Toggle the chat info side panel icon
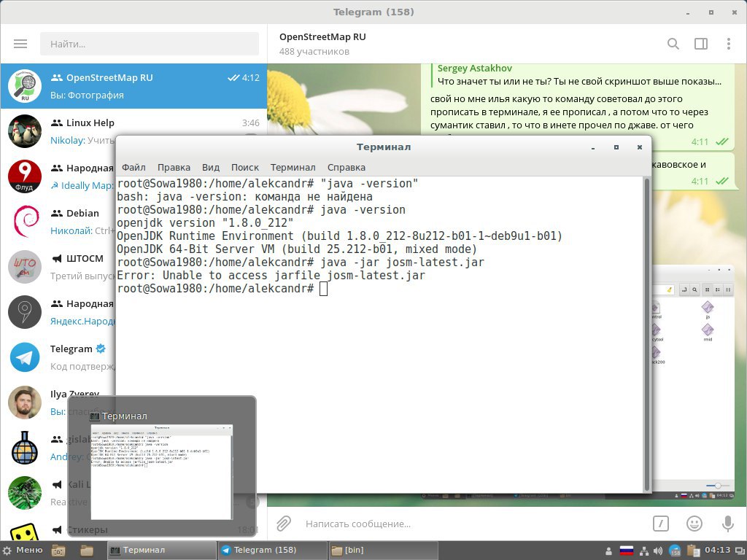This screenshot has height=560, width=747. (701, 44)
